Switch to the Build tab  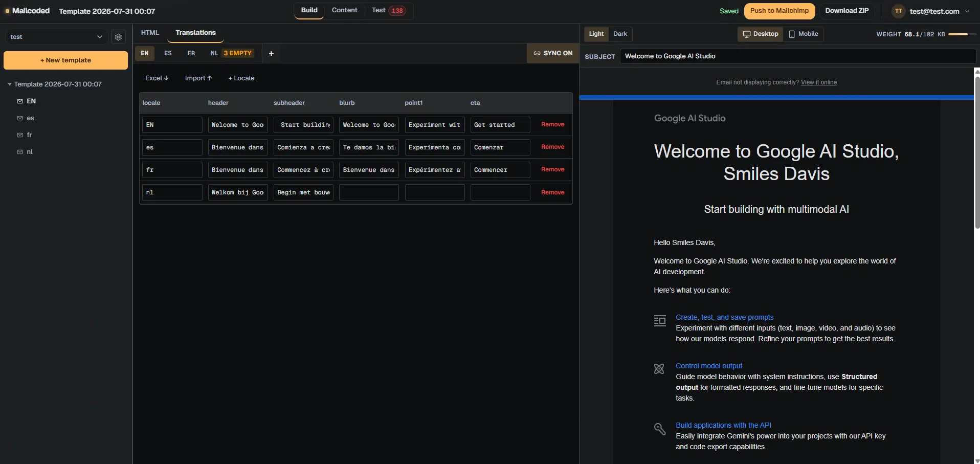[x=309, y=10]
